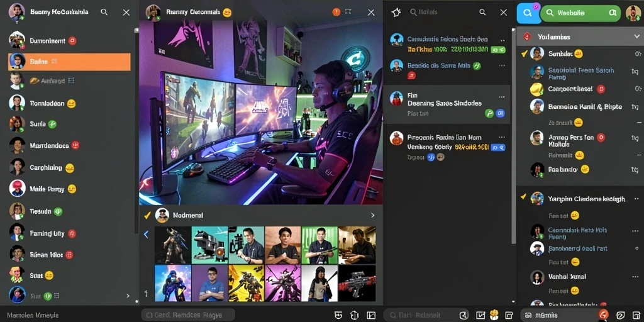644x322 pixels.
Task: Click blue icon in Deaming Sarcs Slindodes row
Action: (x=500, y=113)
